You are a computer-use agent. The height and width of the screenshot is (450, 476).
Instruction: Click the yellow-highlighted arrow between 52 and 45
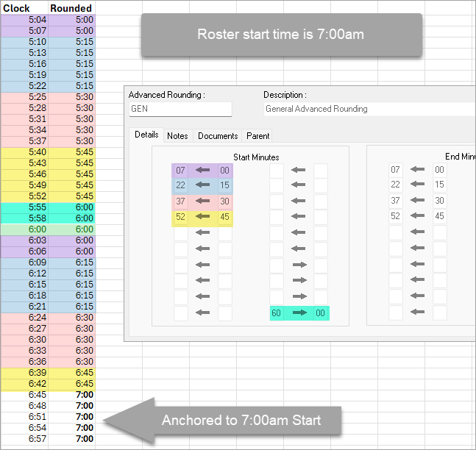tap(203, 216)
